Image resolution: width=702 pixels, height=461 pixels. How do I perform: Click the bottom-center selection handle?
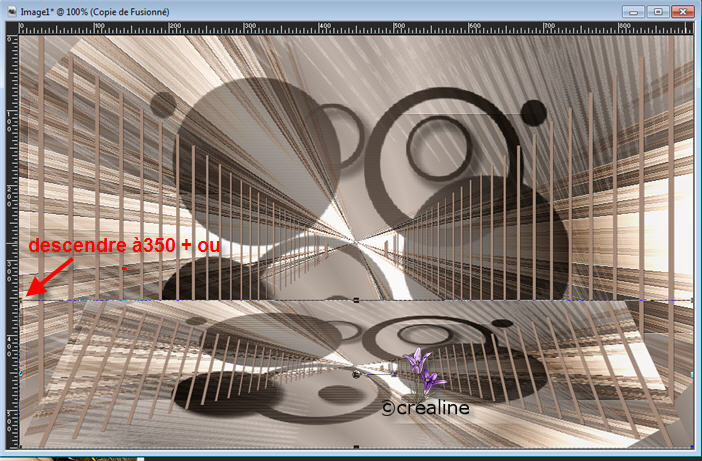coord(357,447)
